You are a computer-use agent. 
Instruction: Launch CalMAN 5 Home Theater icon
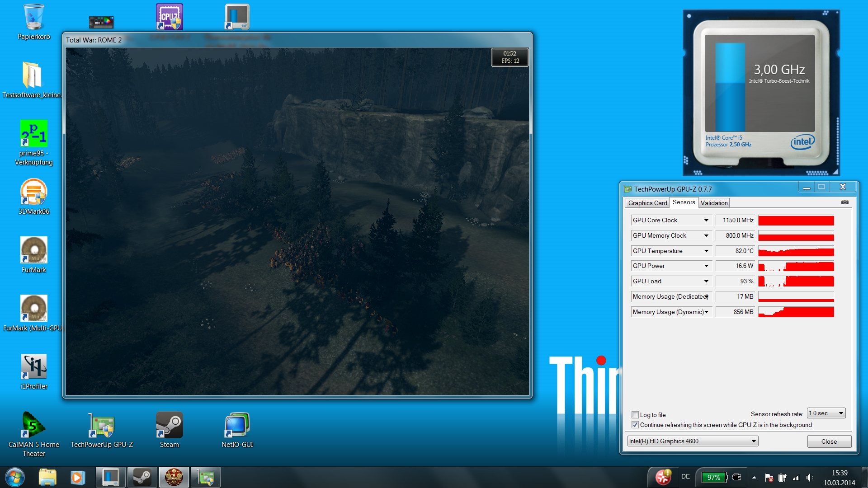(33, 426)
